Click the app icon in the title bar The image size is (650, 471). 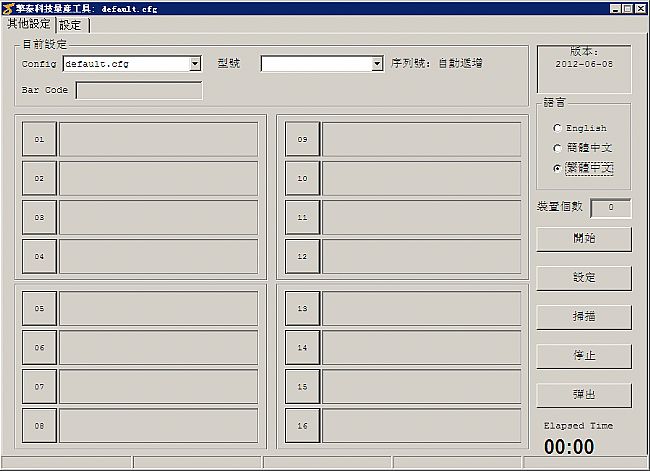pyautogui.click(x=7, y=7)
